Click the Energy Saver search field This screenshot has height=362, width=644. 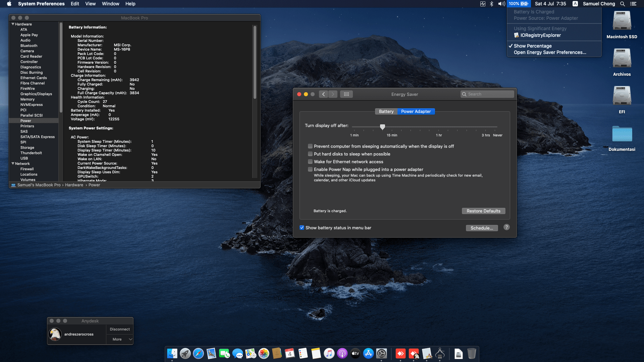pyautogui.click(x=487, y=94)
